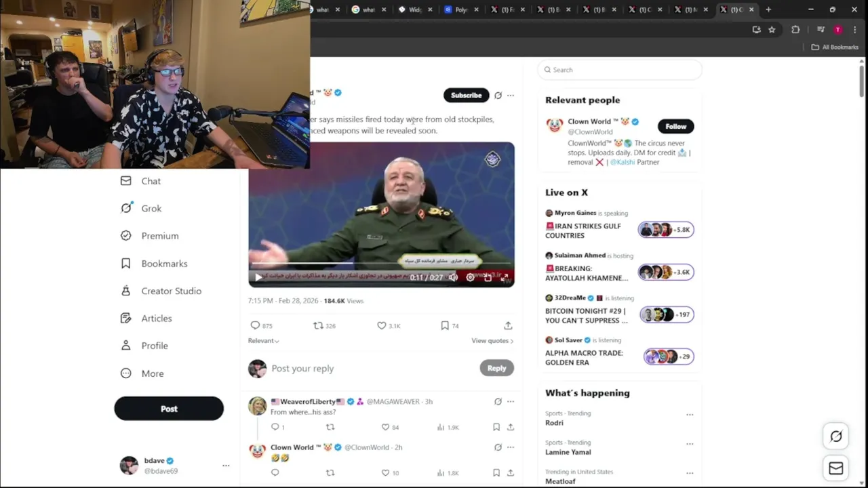Open the Chrome profile avatar T
Image resolution: width=868 pixels, height=488 pixels.
coord(838,30)
